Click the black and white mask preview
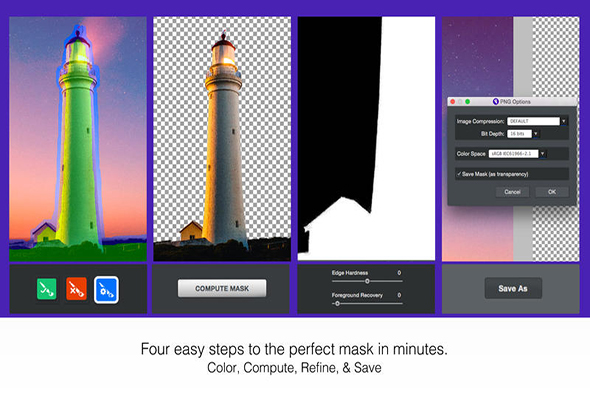The height and width of the screenshot is (411, 590). click(366, 139)
